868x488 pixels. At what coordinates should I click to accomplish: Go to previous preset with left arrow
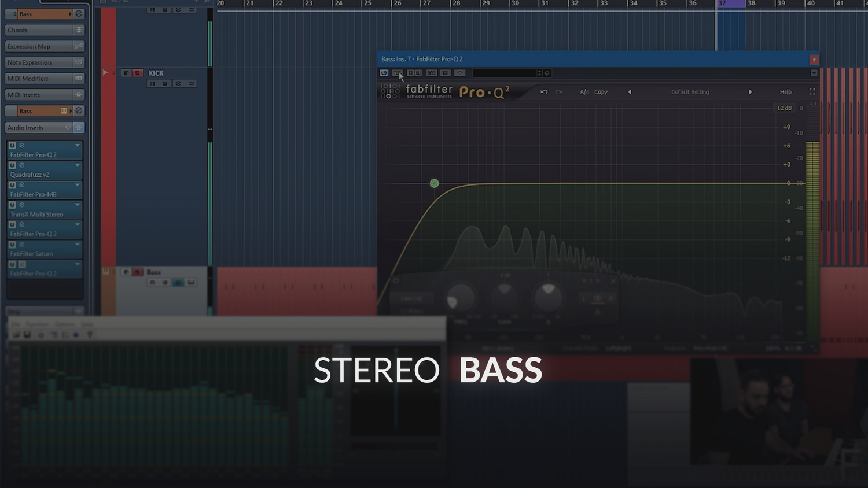click(x=630, y=92)
